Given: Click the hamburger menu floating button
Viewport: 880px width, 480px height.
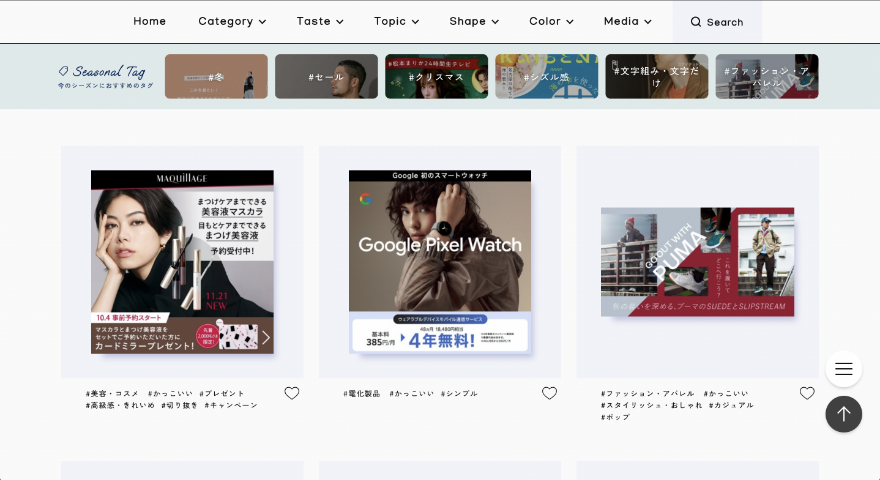Looking at the screenshot, I should [844, 369].
